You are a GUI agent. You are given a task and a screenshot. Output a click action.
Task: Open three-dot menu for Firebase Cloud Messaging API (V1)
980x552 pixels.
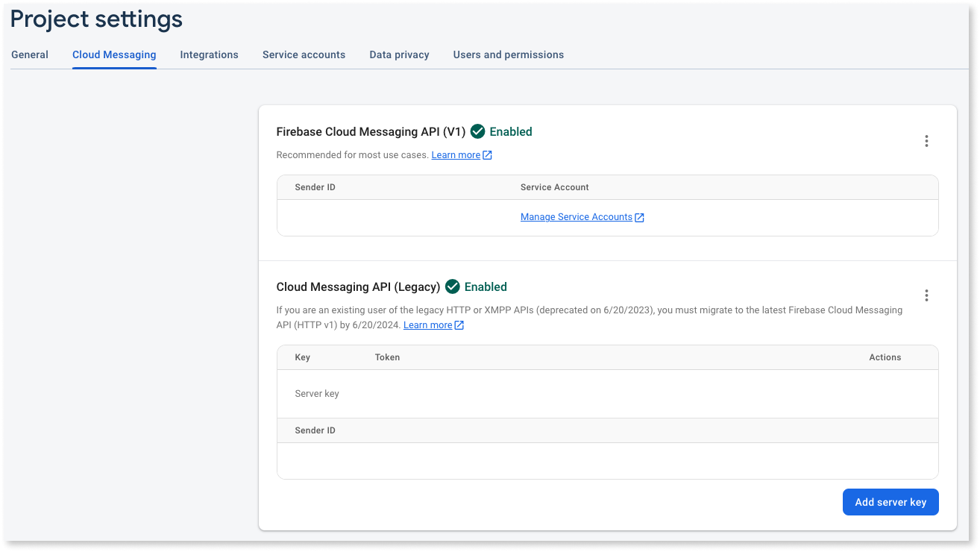(926, 141)
